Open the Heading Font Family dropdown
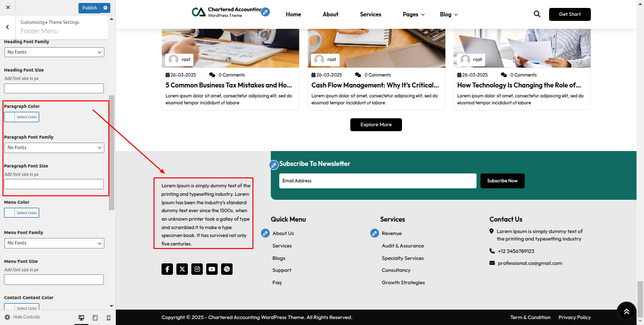This screenshot has width=644, height=325. [x=54, y=52]
